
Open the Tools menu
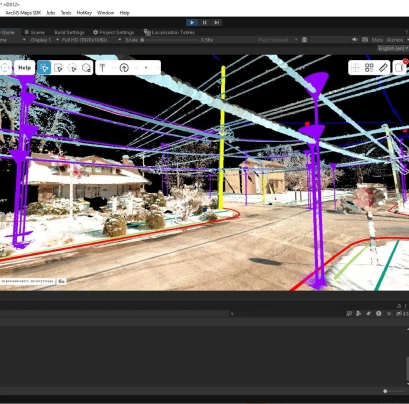pyautogui.click(x=66, y=13)
